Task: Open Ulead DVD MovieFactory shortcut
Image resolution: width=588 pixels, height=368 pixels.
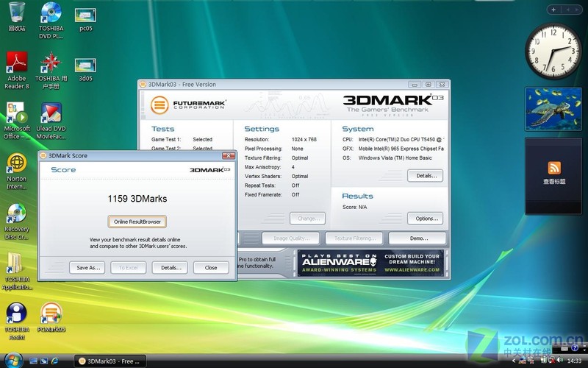Action: coord(51,121)
